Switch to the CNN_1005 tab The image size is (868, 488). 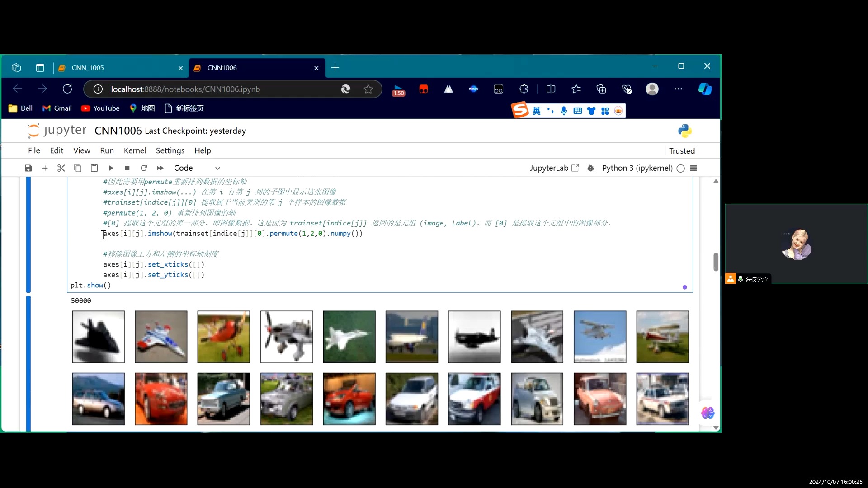click(88, 68)
